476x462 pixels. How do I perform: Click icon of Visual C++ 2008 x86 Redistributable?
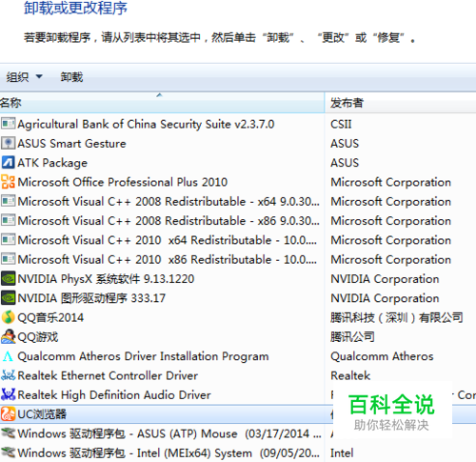click(8, 220)
